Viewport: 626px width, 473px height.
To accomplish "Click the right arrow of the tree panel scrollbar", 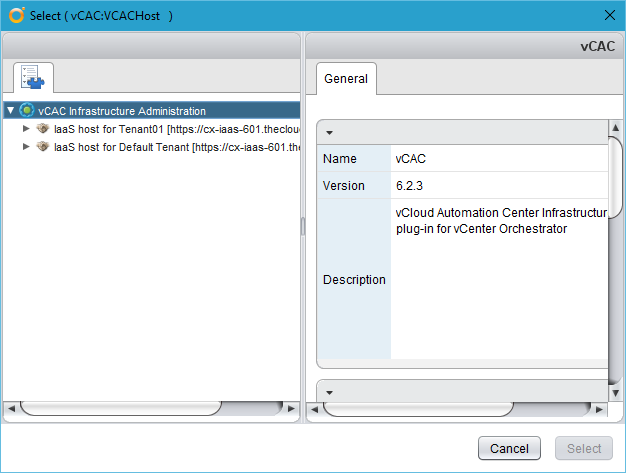I will [294, 409].
